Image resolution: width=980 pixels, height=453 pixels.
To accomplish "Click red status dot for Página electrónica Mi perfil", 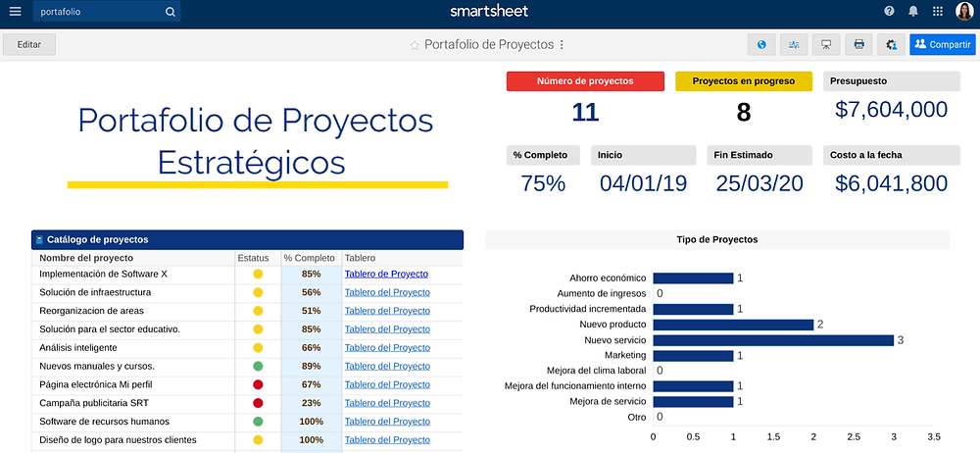I will click(x=258, y=384).
